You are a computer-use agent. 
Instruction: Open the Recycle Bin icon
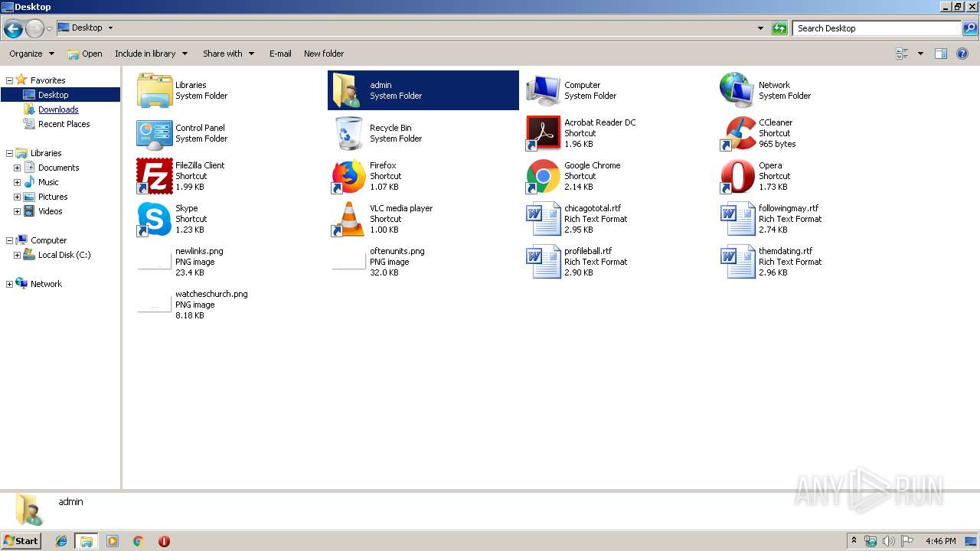(x=349, y=133)
